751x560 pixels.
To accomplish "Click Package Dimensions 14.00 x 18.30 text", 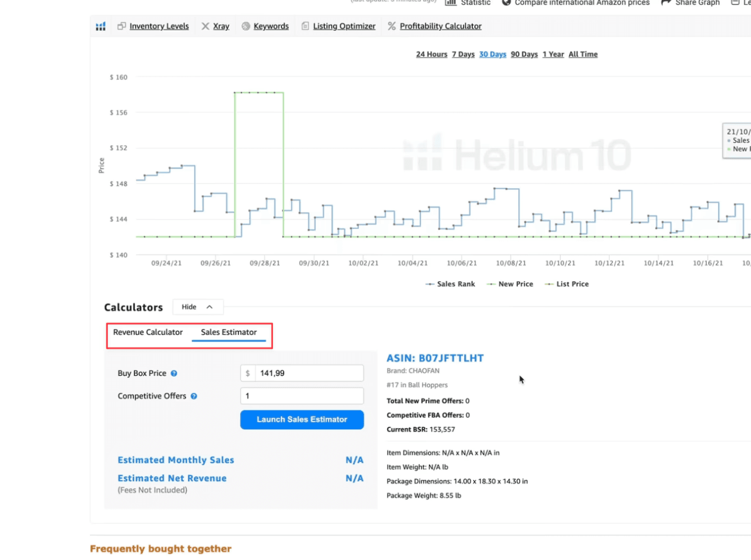I will coord(457,481).
